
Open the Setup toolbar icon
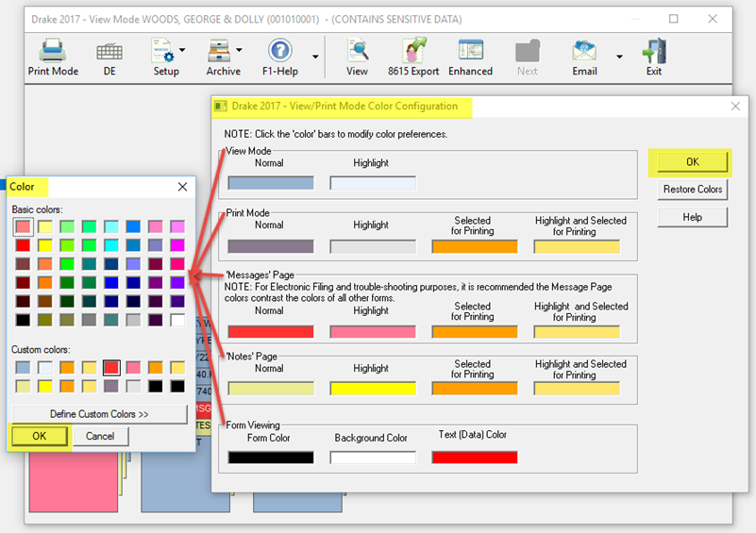point(166,58)
